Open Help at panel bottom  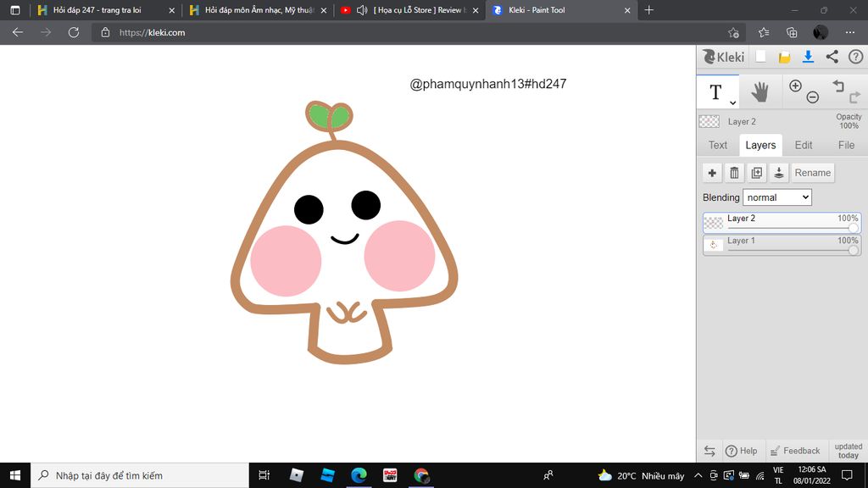741,451
